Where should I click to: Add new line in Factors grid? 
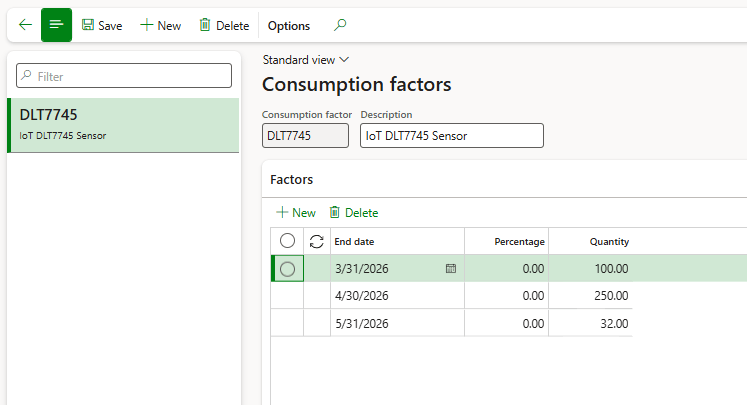296,212
